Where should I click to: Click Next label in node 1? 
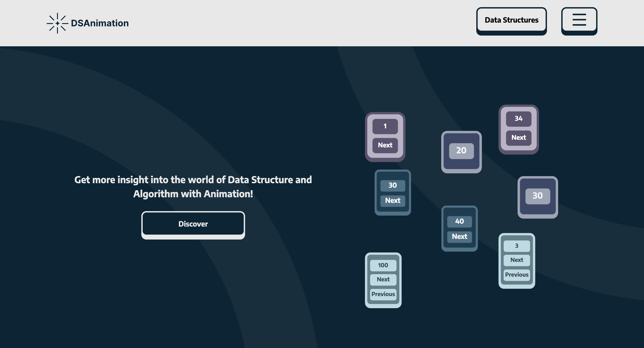tap(385, 145)
